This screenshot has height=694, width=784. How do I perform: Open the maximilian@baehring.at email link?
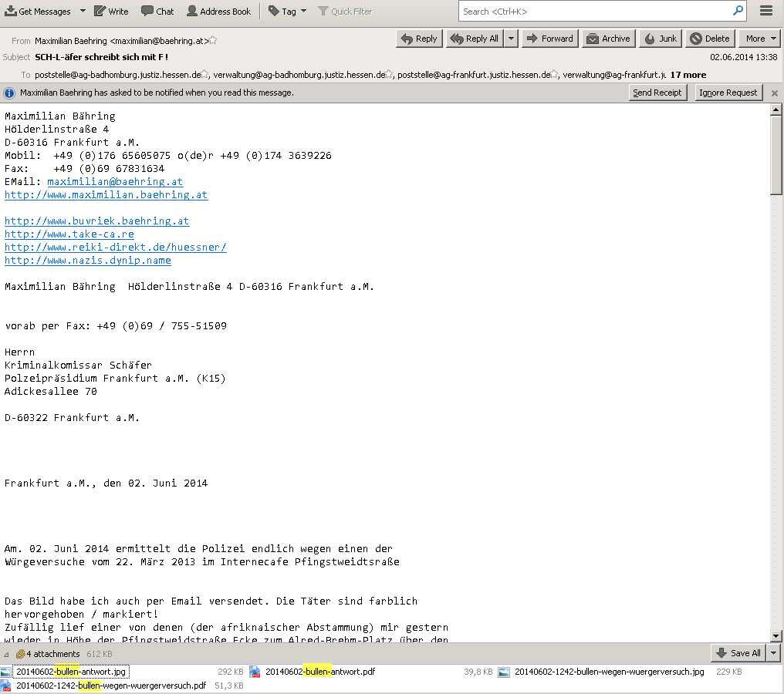point(114,182)
